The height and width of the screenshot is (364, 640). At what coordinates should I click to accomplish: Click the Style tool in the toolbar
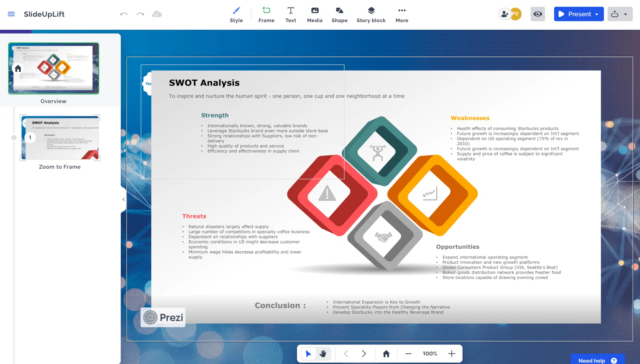(x=236, y=14)
